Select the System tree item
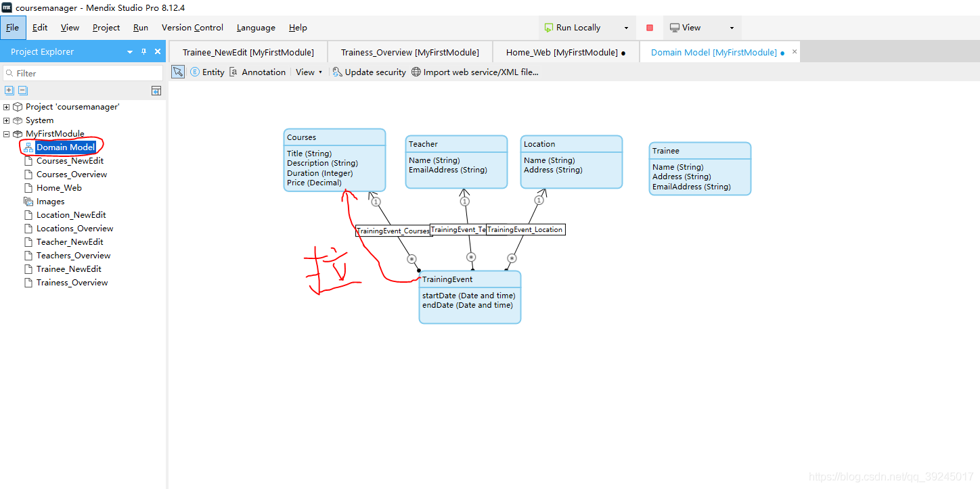Viewport: 980px width, 489px height. click(39, 120)
